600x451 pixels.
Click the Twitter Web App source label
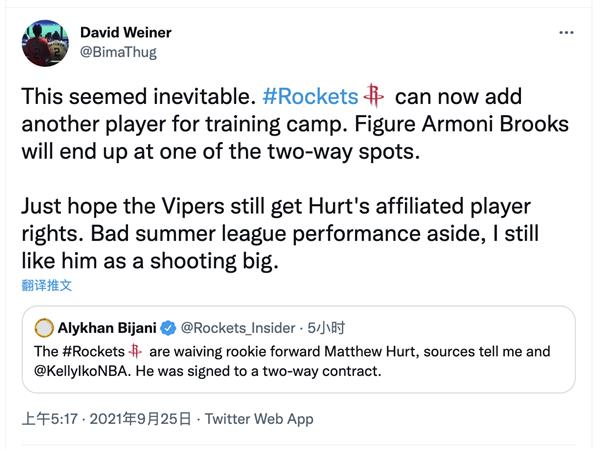click(260, 419)
